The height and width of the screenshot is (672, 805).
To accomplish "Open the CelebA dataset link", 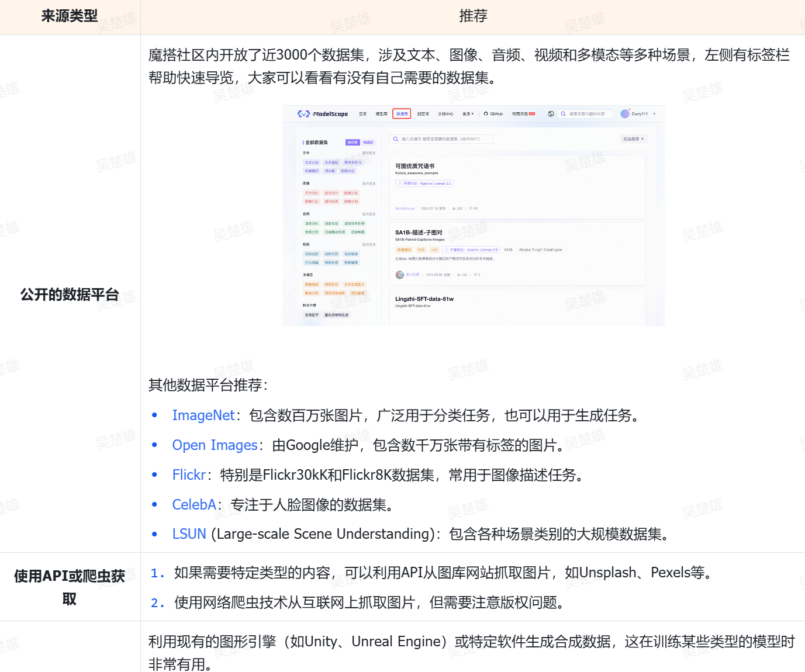I will [194, 505].
